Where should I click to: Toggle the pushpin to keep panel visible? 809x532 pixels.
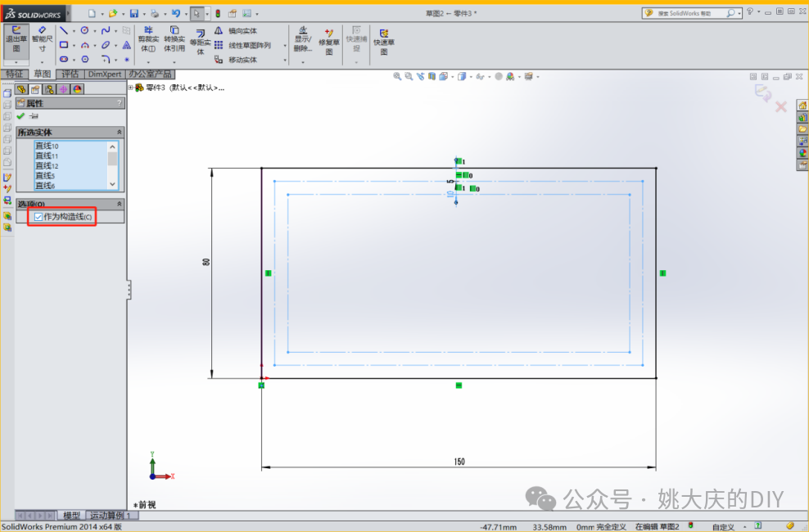tap(34, 116)
